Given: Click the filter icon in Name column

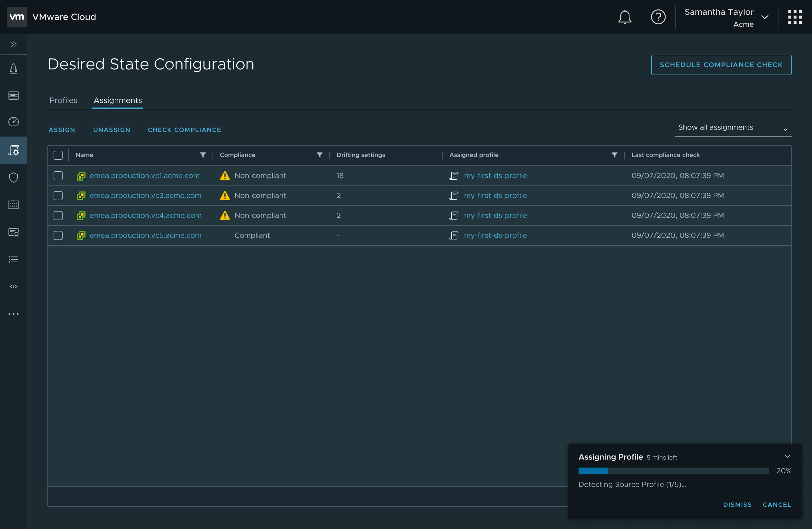Looking at the screenshot, I should tap(203, 155).
